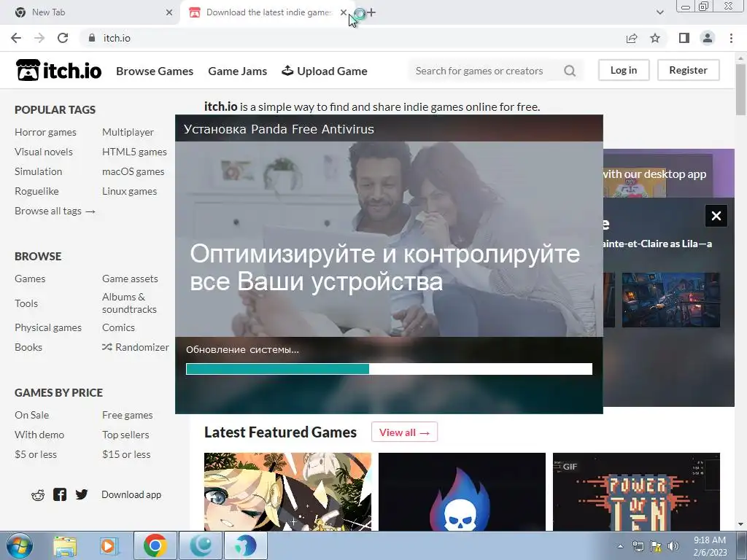Viewport: 747px width, 560px height.
Task: Click the forward navigation arrow
Action: click(x=39, y=38)
